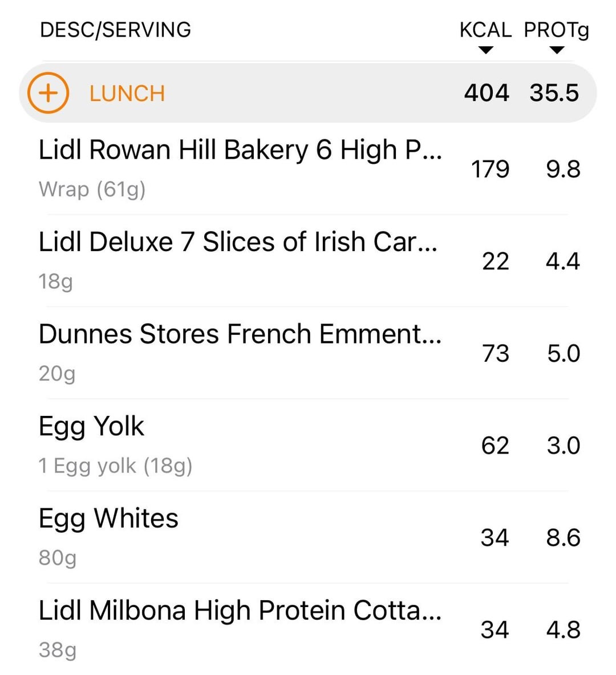The image size is (616, 675).
Task: Open Lidl Rowan Hill Bakery wrap entry
Action: pyautogui.click(x=240, y=151)
